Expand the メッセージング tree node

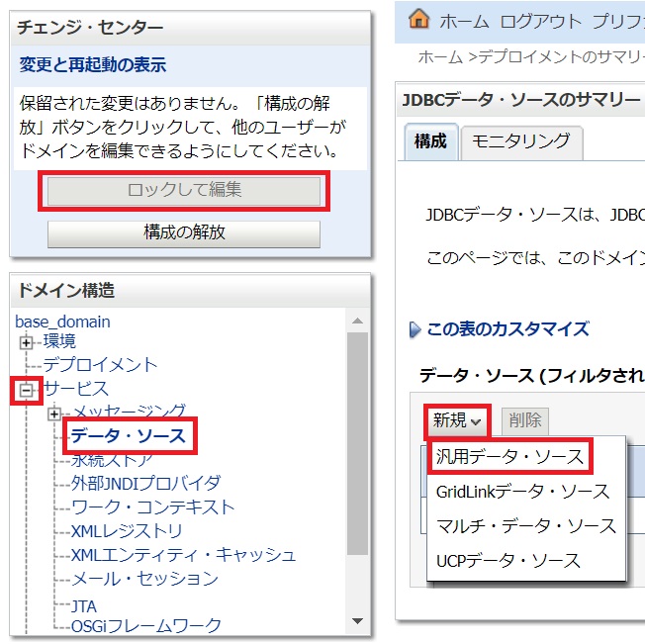tap(54, 413)
